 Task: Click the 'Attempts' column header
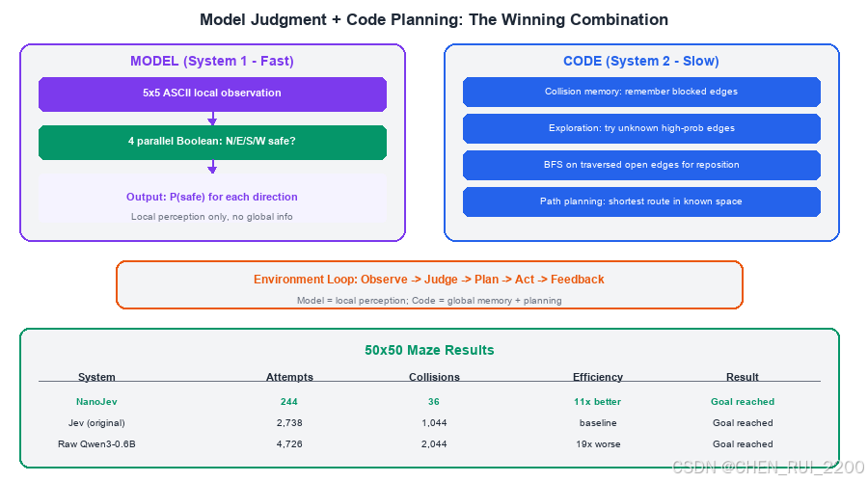click(289, 377)
